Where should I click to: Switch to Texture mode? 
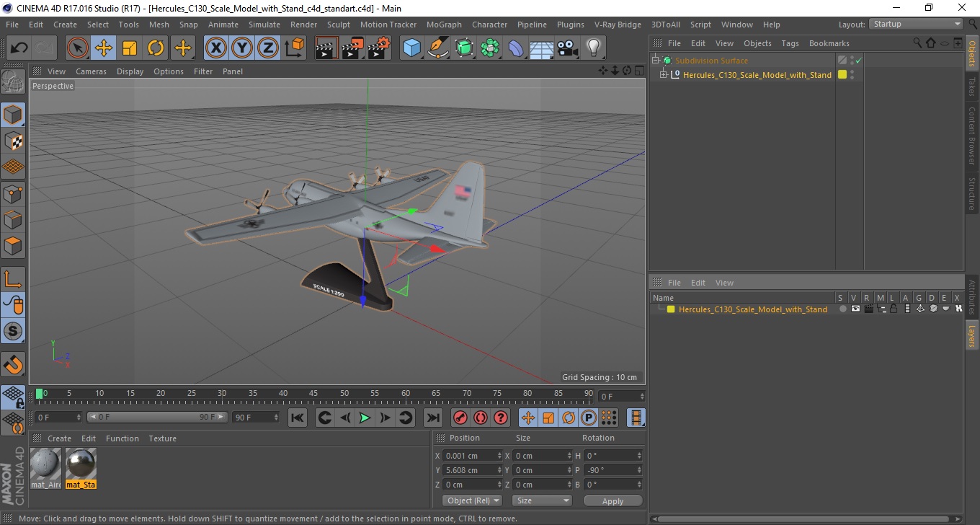pyautogui.click(x=13, y=141)
